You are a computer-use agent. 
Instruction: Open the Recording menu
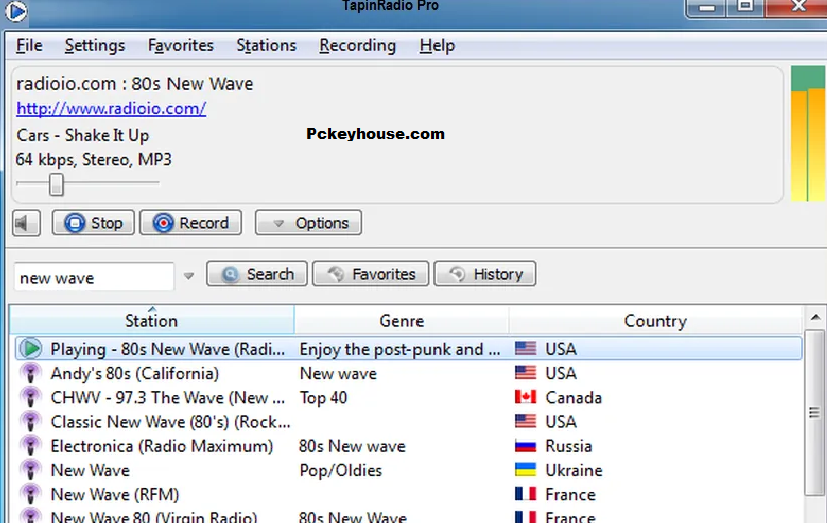(358, 45)
